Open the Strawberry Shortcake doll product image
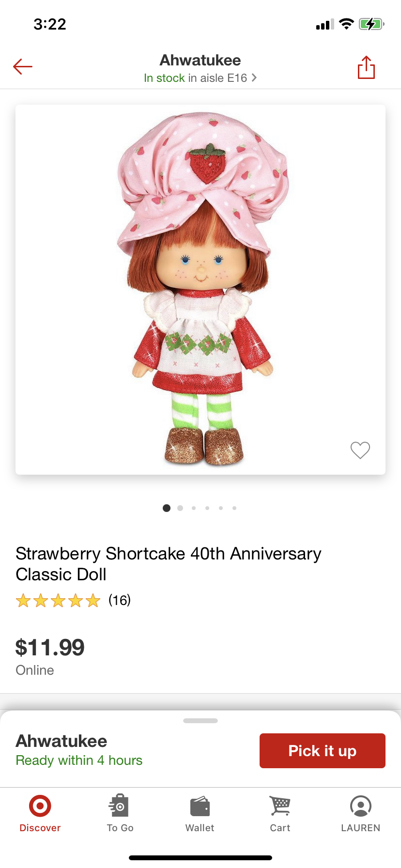401x868 pixels. click(x=200, y=289)
